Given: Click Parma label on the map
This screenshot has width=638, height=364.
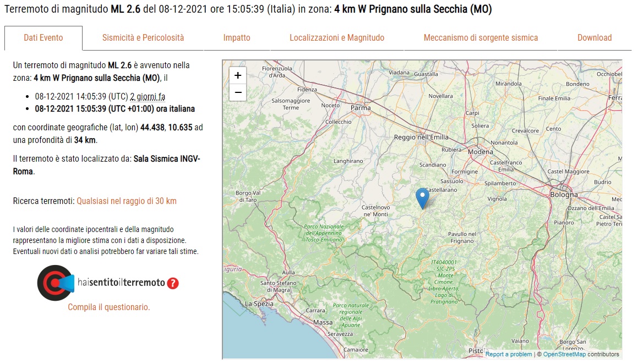Looking at the screenshot, I should [361, 108].
